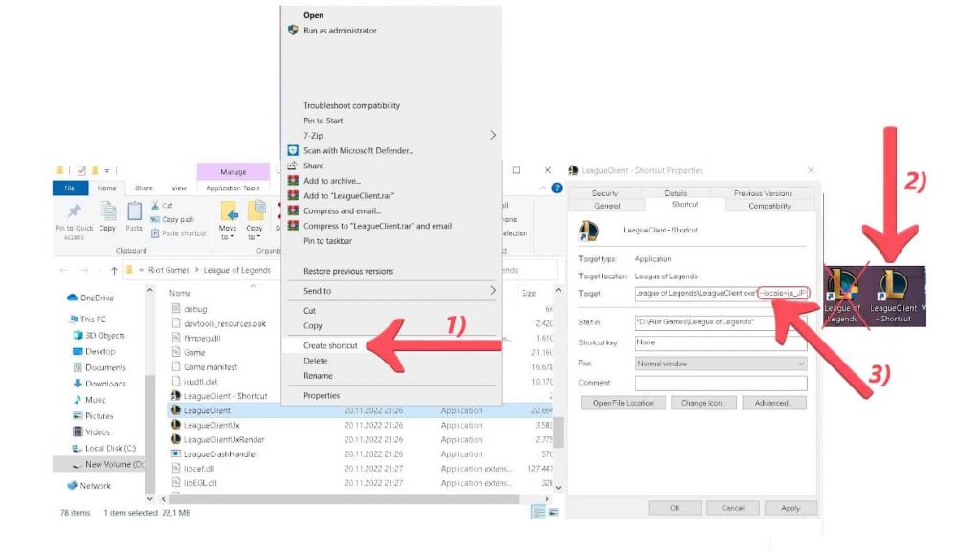Image resolution: width=980 pixels, height=552 pixels.
Task: Click Paste shortcut in the ribbon
Action: coord(179,232)
